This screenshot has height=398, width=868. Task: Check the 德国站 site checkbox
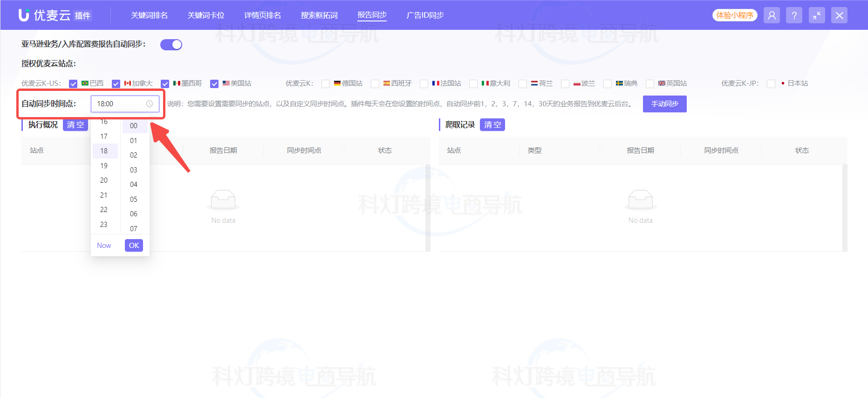click(x=326, y=84)
